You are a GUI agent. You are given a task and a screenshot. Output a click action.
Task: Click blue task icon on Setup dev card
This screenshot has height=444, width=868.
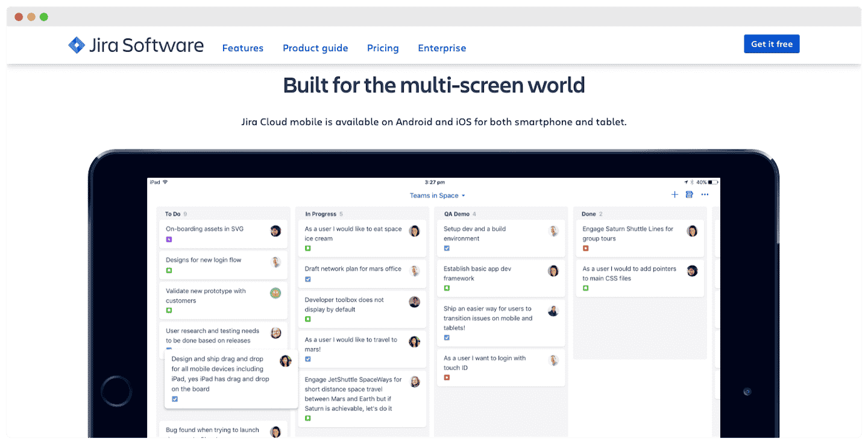coord(447,248)
